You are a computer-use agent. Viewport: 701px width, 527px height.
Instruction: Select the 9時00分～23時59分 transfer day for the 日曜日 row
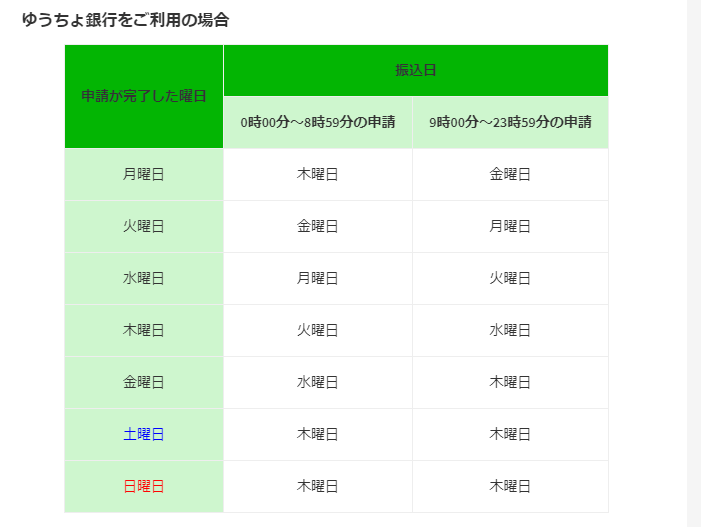click(x=510, y=486)
